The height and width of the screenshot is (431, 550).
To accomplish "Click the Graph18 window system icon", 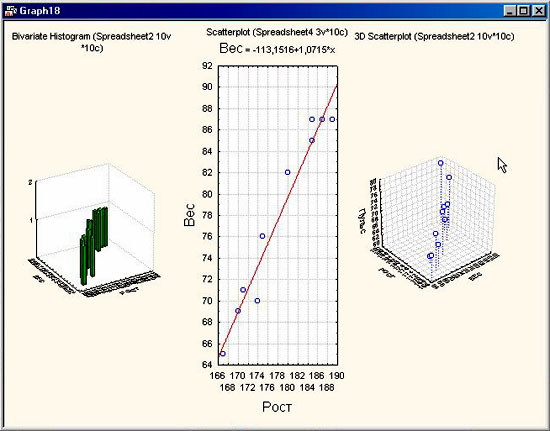I will pyautogui.click(x=11, y=11).
